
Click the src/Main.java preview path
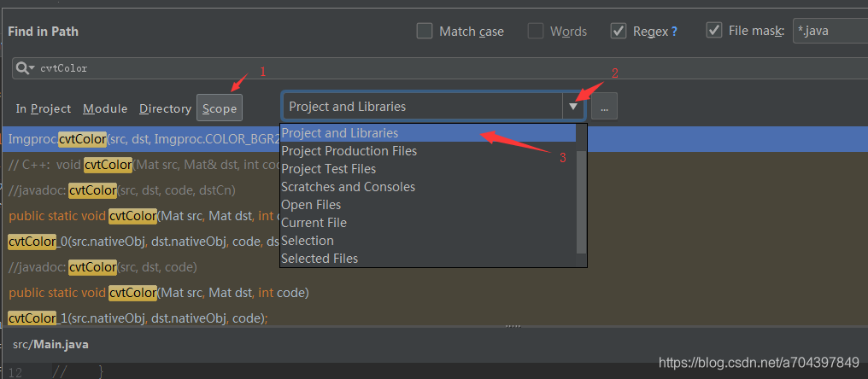[50, 345]
